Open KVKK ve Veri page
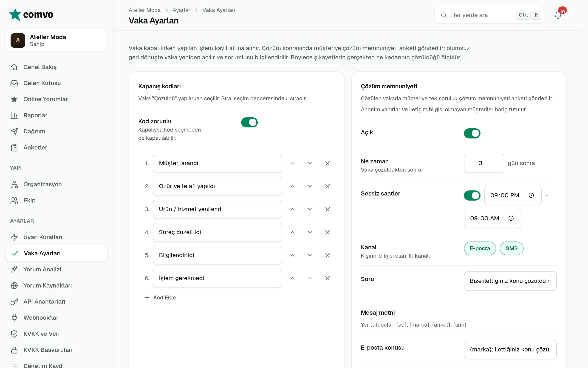This screenshot has width=588, height=368. pos(57,334)
